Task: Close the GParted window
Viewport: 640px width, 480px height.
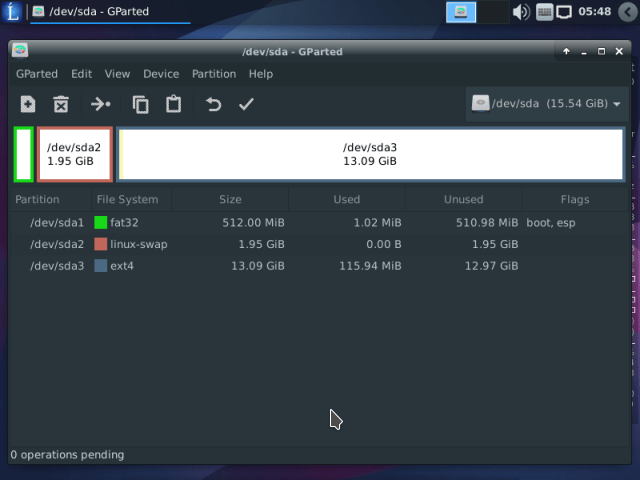Action: pyautogui.click(x=619, y=51)
